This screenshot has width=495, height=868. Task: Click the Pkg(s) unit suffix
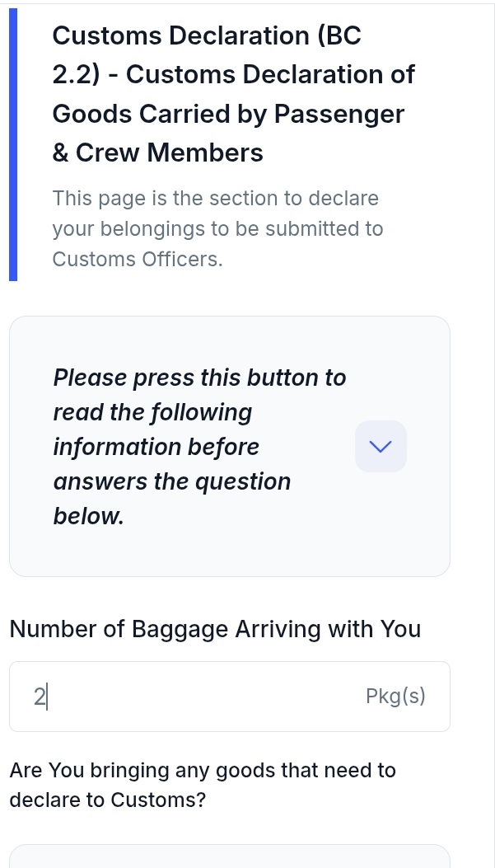[x=395, y=697]
